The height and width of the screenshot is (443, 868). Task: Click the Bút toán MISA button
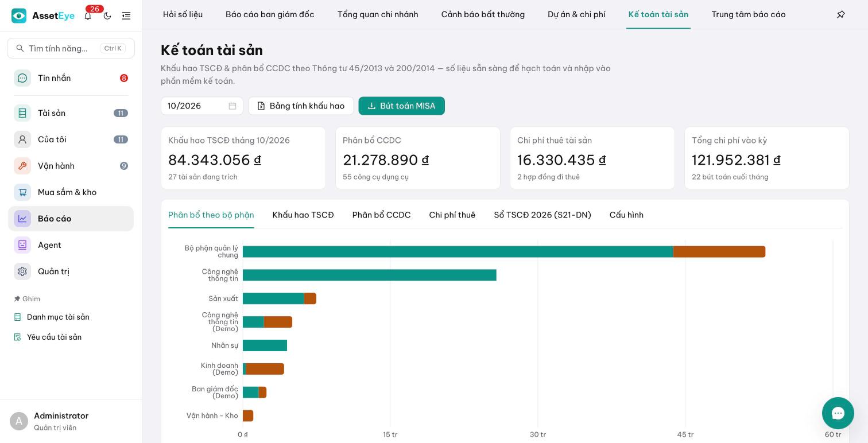pyautogui.click(x=401, y=106)
